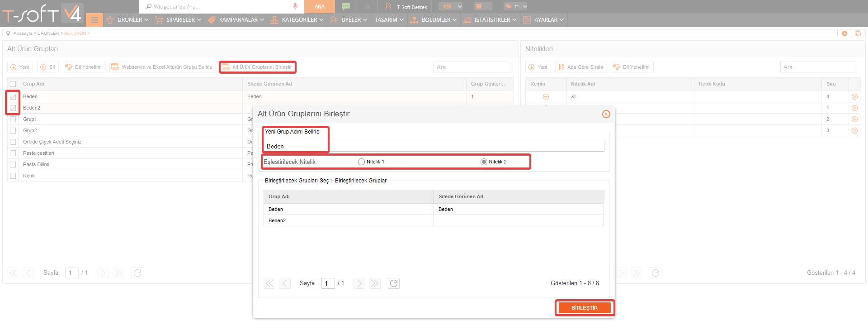The width and height of the screenshot is (868, 330).
Task: Click the Yeni icon in Alt Ürün Grupları toolbar
Action: [x=20, y=67]
